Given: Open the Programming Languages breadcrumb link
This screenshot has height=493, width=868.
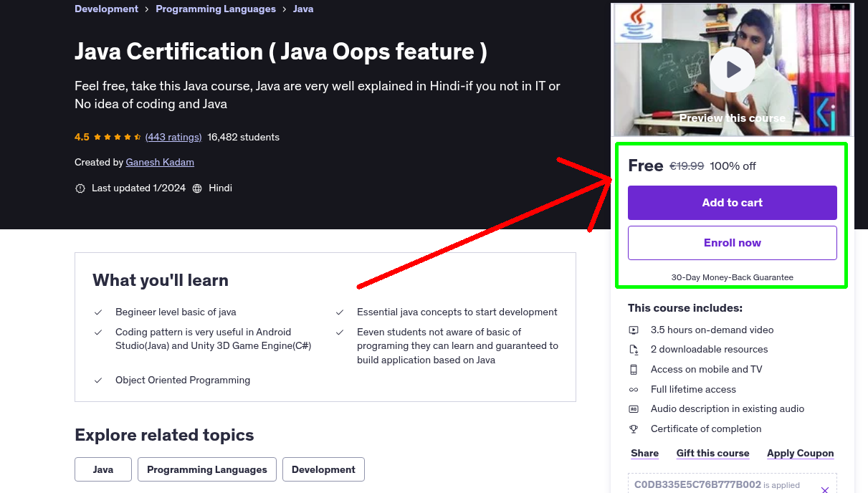Looking at the screenshot, I should pyautogui.click(x=216, y=9).
